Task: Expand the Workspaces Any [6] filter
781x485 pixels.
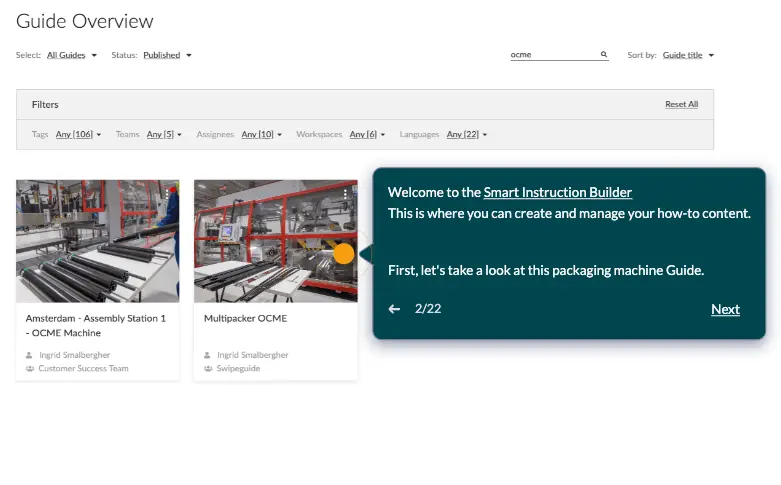Action: coord(367,134)
